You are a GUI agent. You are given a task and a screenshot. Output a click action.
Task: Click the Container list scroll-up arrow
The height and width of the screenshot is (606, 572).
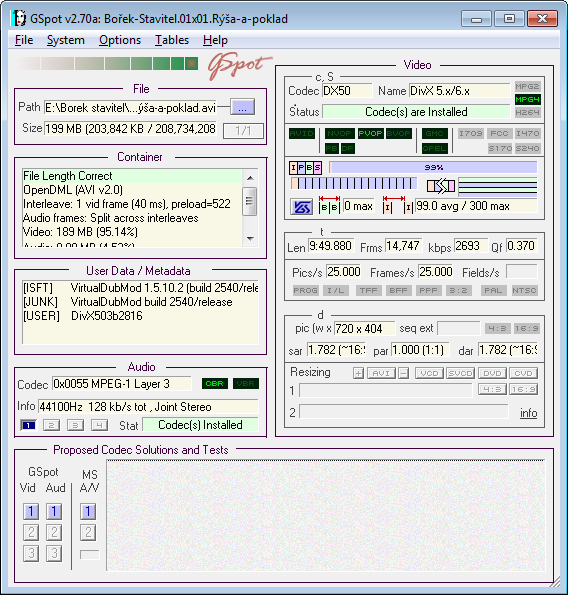pyautogui.click(x=250, y=178)
